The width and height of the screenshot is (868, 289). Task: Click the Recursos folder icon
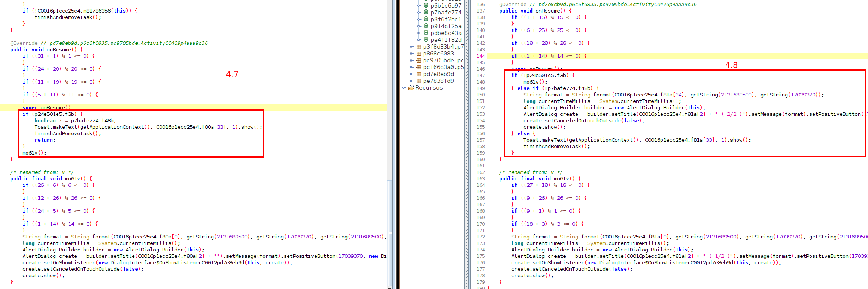tap(411, 88)
